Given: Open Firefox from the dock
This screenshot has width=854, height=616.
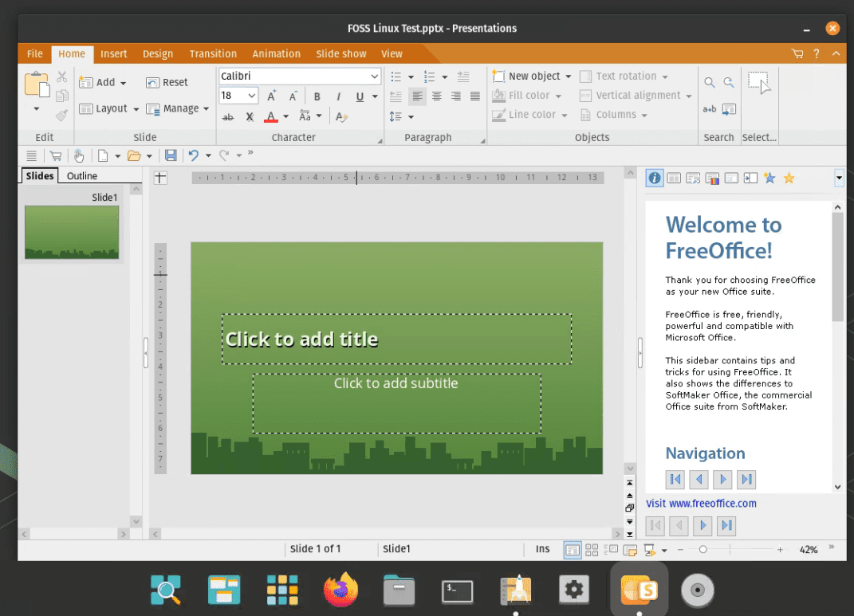Looking at the screenshot, I should point(341,590).
